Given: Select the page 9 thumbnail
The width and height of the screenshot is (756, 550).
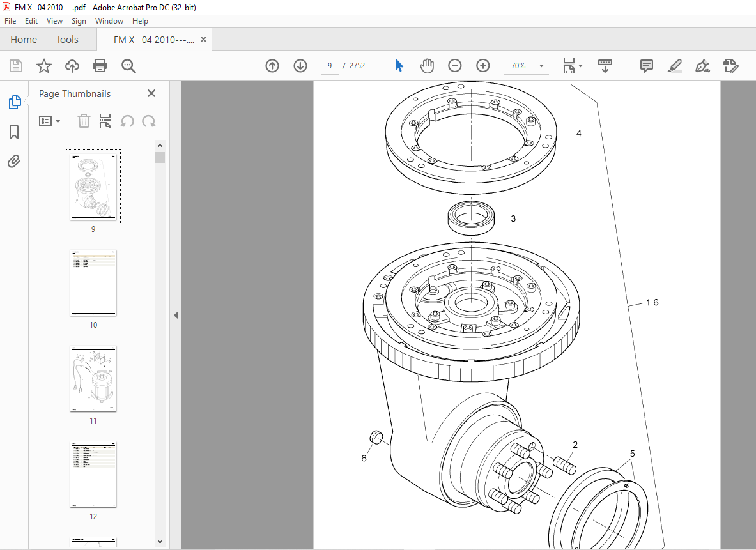Looking at the screenshot, I should [x=93, y=187].
